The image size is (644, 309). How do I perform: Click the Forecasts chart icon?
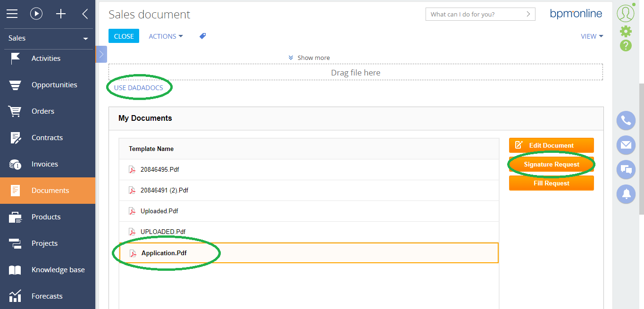pos(15,296)
